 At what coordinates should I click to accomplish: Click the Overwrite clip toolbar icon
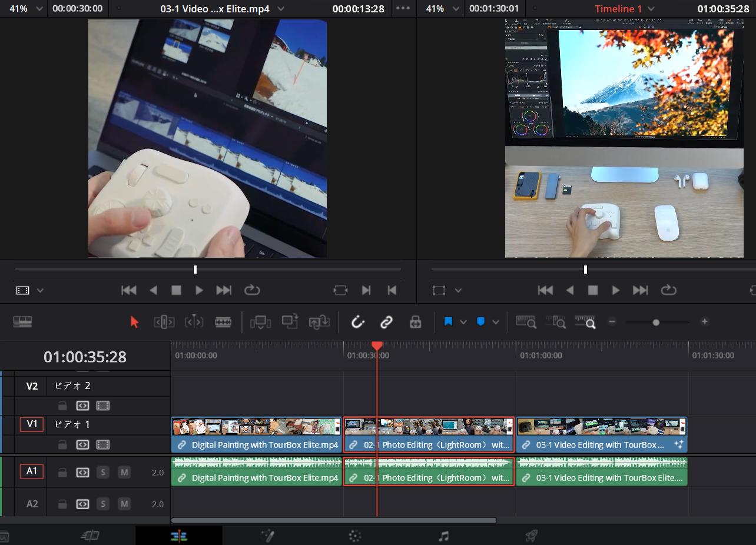click(x=290, y=322)
